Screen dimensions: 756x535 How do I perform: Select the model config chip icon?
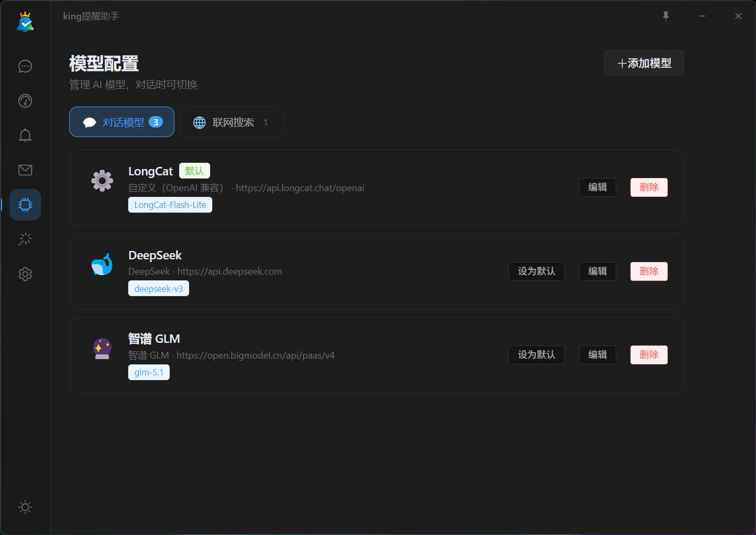[25, 205]
